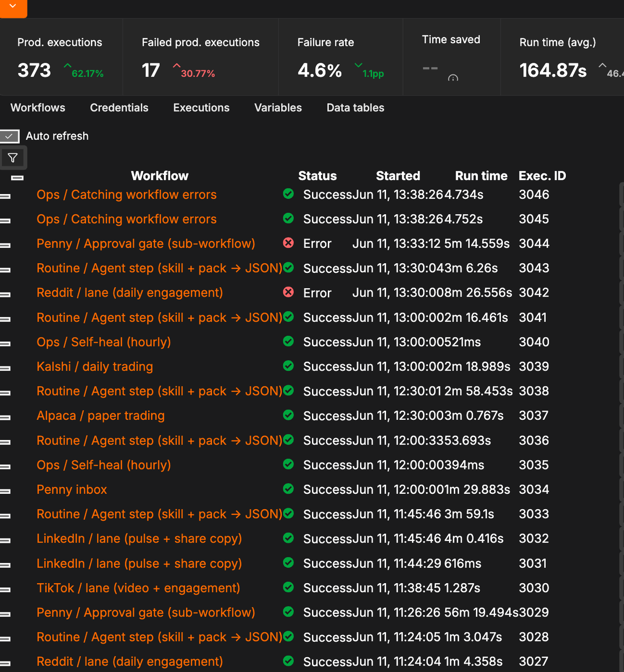Viewport: 624px width, 672px height.
Task: Click the green success icon for execution 3041
Action: 288,316
